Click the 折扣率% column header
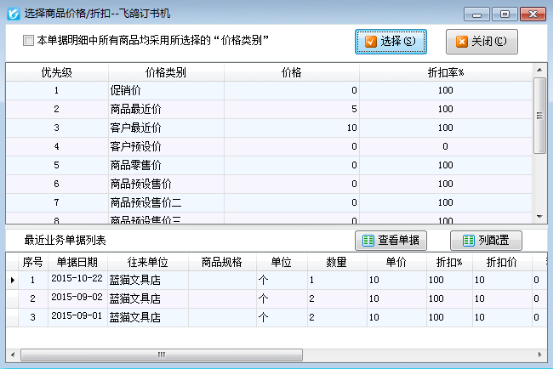Viewport: 554px width, 370px height. click(446, 73)
